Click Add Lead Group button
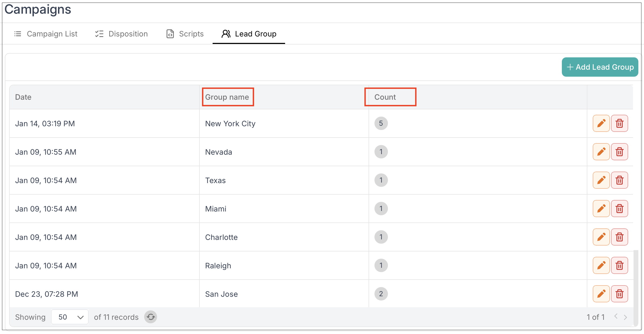644x334 pixels. (x=600, y=67)
